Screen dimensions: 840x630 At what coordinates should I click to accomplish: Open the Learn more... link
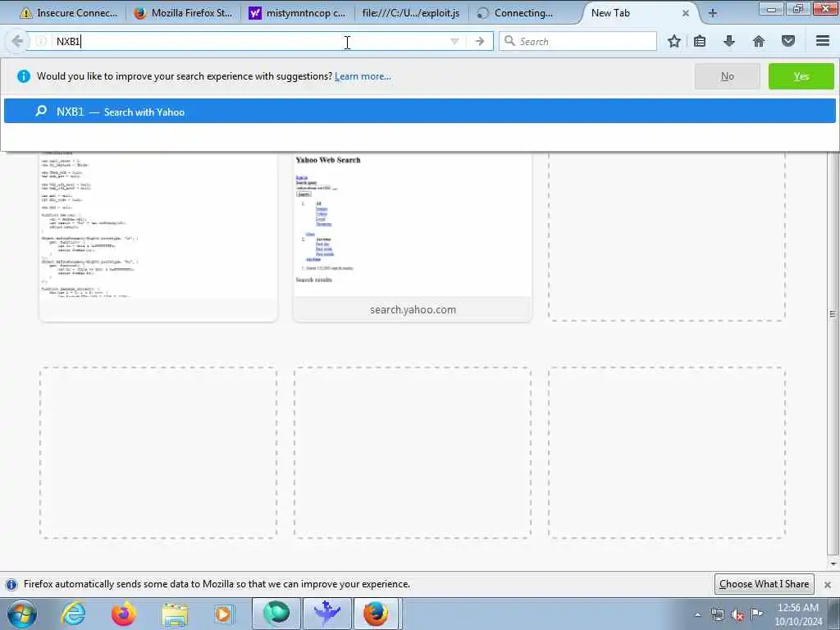click(363, 76)
